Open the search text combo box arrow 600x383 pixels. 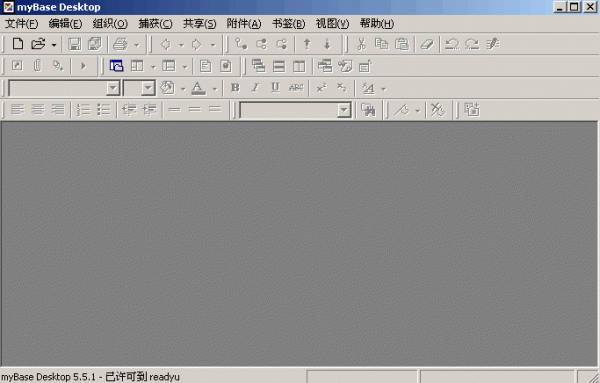[x=344, y=110]
